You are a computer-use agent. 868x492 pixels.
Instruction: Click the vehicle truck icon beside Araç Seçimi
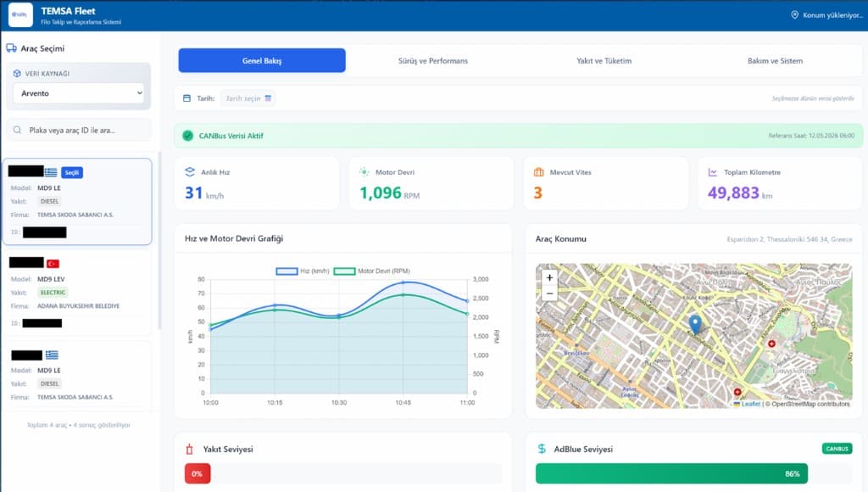(11, 48)
